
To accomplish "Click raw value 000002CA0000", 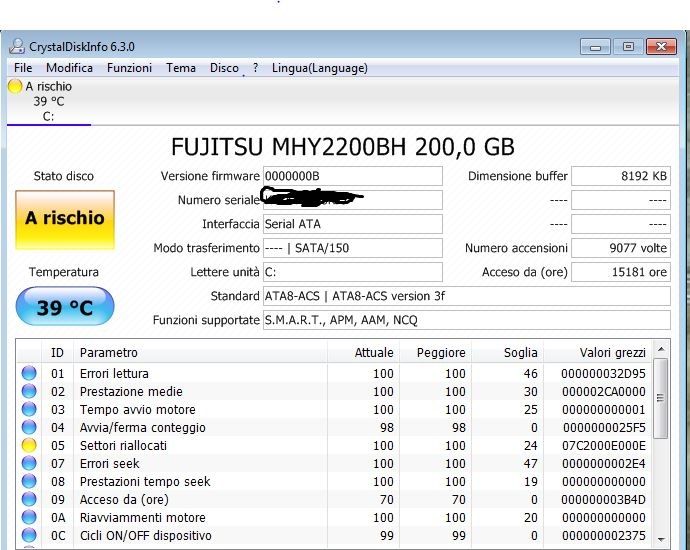I will 604,392.
